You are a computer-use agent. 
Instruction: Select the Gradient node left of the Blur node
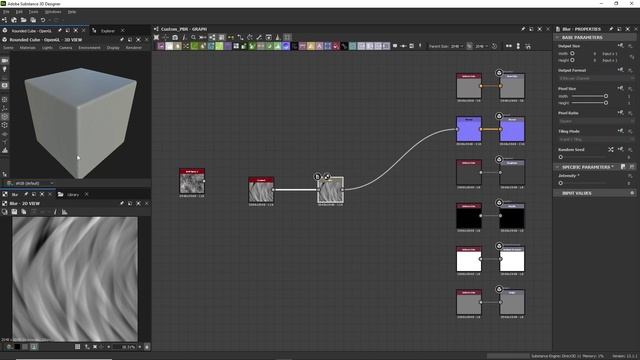tap(261, 190)
